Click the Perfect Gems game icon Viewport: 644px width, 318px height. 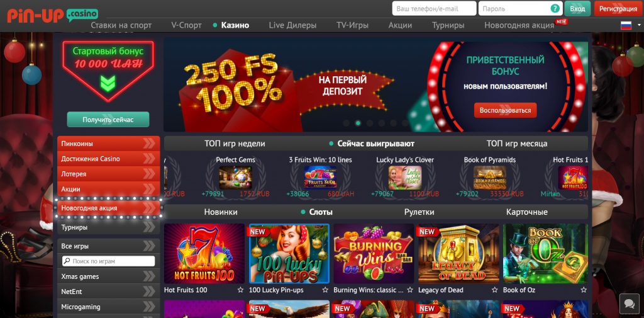tap(235, 178)
